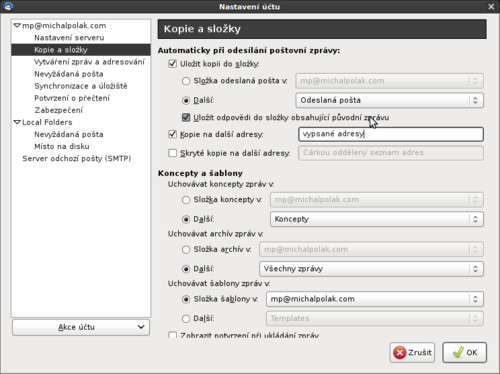The width and height of the screenshot is (500, 374).
Task: Open the Všechny zprávy dropdown
Action: click(371, 269)
